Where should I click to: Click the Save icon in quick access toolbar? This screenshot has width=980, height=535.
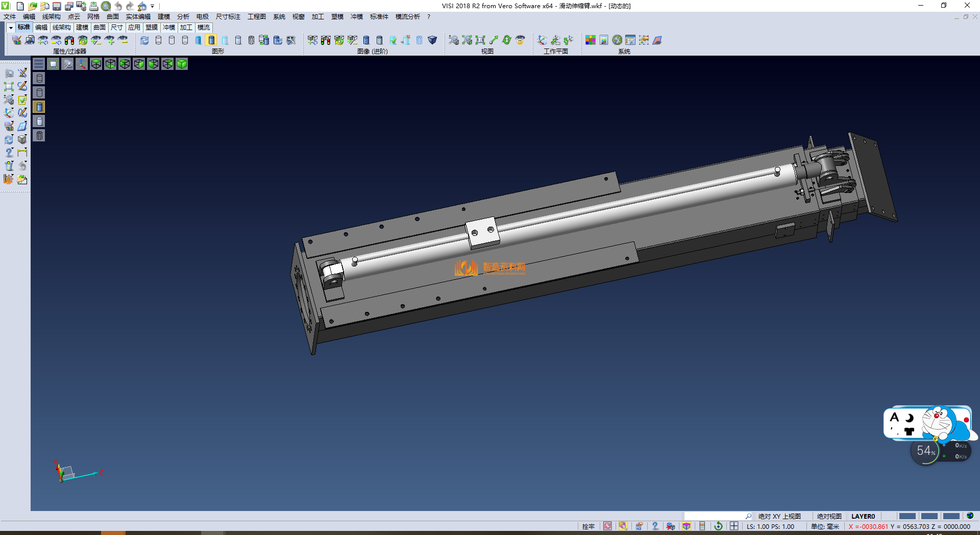coord(57,6)
